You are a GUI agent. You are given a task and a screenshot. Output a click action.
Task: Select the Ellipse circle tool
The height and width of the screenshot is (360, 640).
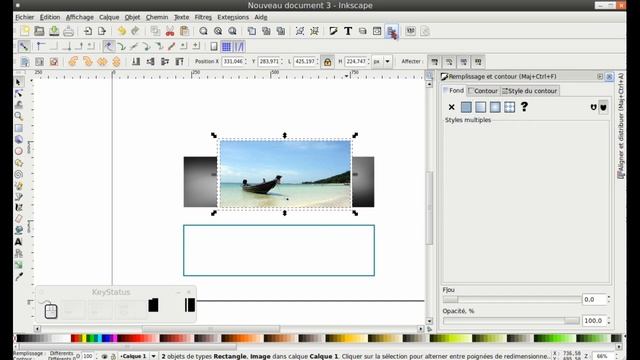pos(18,151)
